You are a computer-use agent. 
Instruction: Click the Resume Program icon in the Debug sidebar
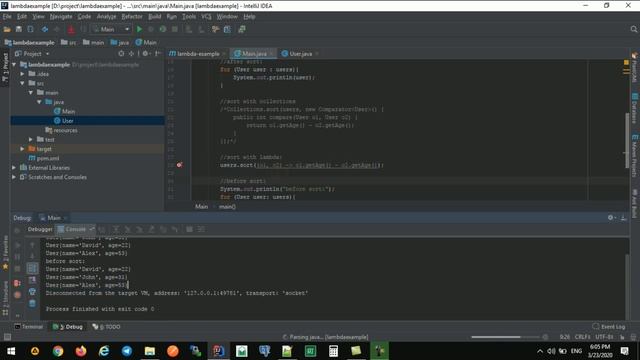17,245
